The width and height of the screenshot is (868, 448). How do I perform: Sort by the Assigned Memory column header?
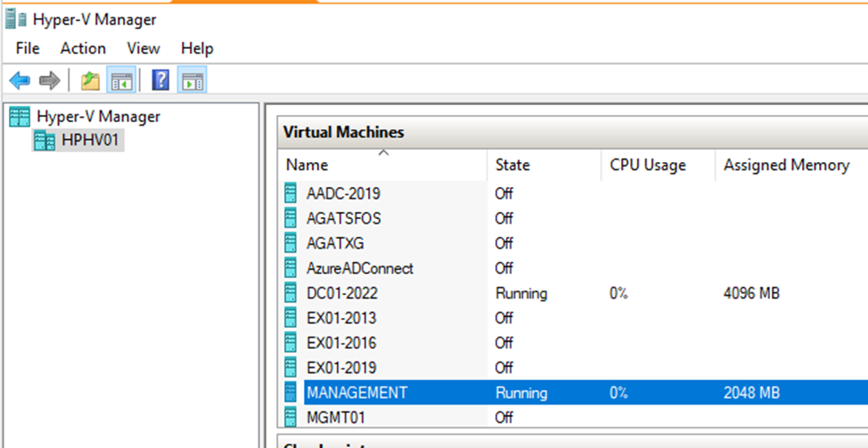791,165
